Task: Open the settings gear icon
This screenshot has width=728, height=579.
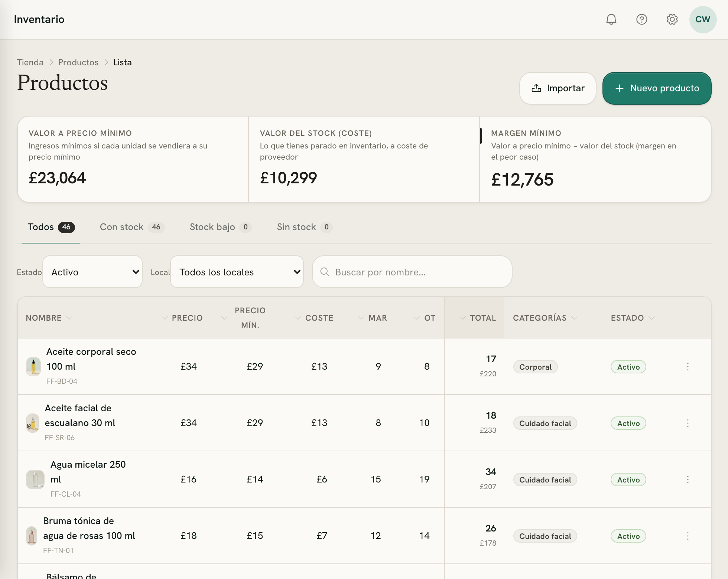Action: tap(672, 19)
